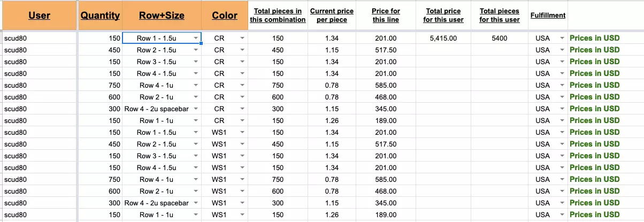The image size is (644, 222).
Task: Click "Prices in USD" in the 5,415.00 row
Action: [x=594, y=38]
